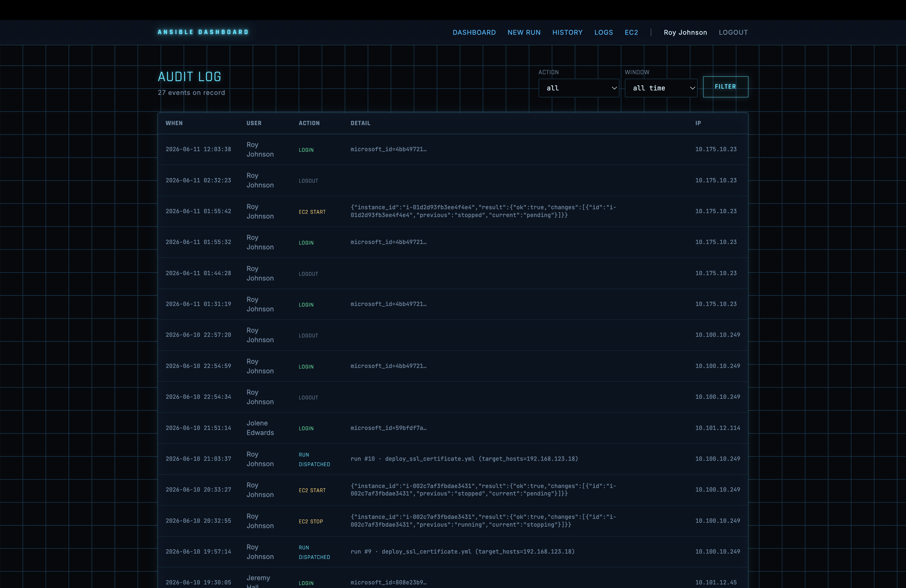Click the EC2 STOP tag at 20:32:55
Viewport: 906px width, 588px height.
311,522
